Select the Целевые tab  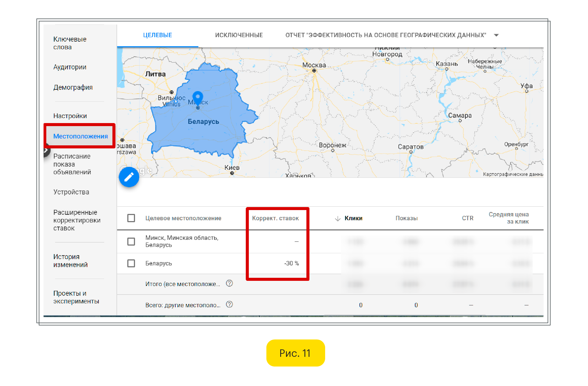tap(157, 35)
